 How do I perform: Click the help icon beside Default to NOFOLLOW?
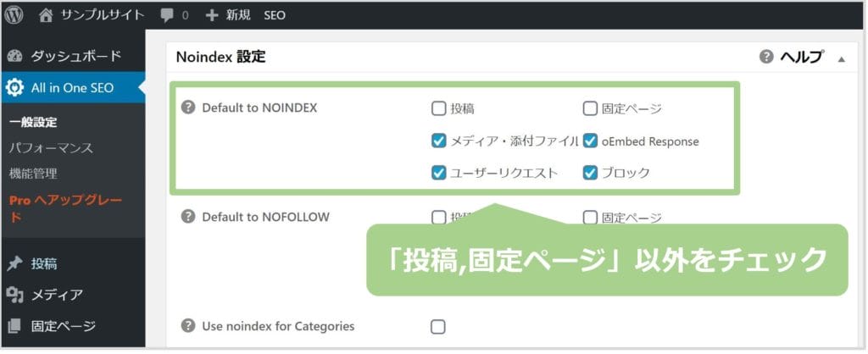(188, 216)
